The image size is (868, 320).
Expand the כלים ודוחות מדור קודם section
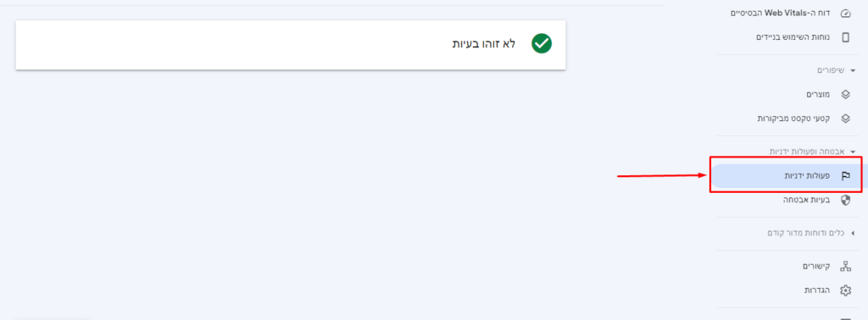pyautogui.click(x=853, y=233)
